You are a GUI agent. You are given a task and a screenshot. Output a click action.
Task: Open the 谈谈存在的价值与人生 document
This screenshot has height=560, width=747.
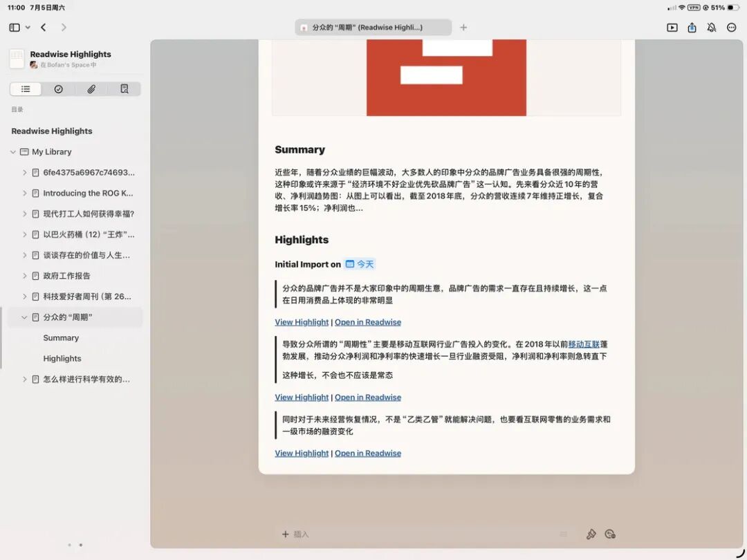pos(86,255)
